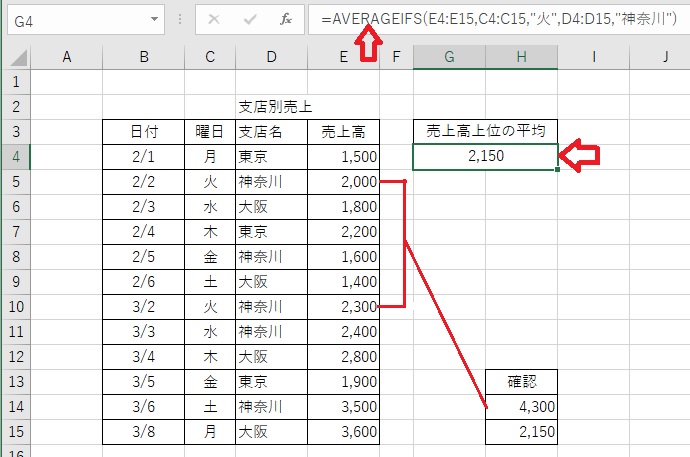The width and height of the screenshot is (690, 457).
Task: Select the 売上高 column heading cell
Action: pos(343,131)
